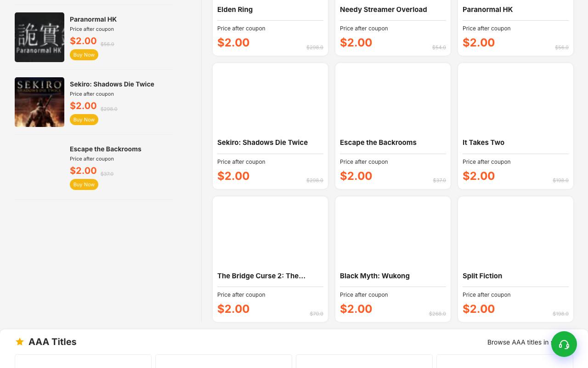Click struck-through $198.0 price on Split Fiction
Image resolution: width=588 pixels, height=368 pixels.
pyautogui.click(x=560, y=314)
